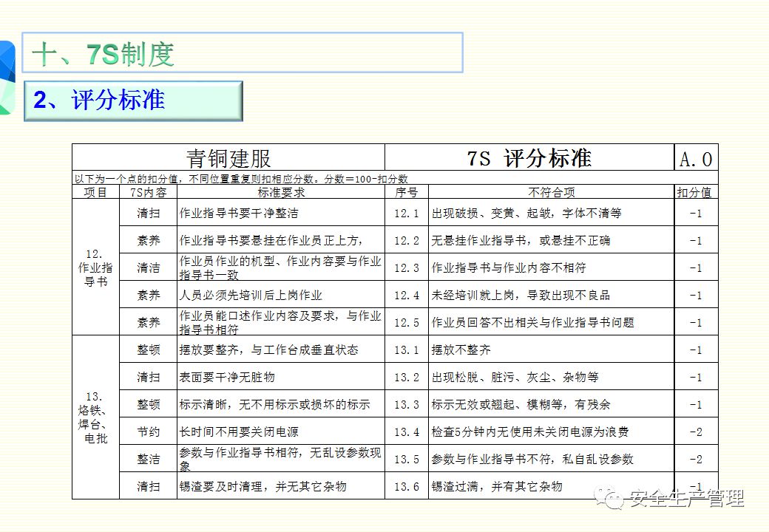The width and height of the screenshot is (769, 532).
Task: Click the '-1' deduction in row 12.1
Action: point(696,214)
